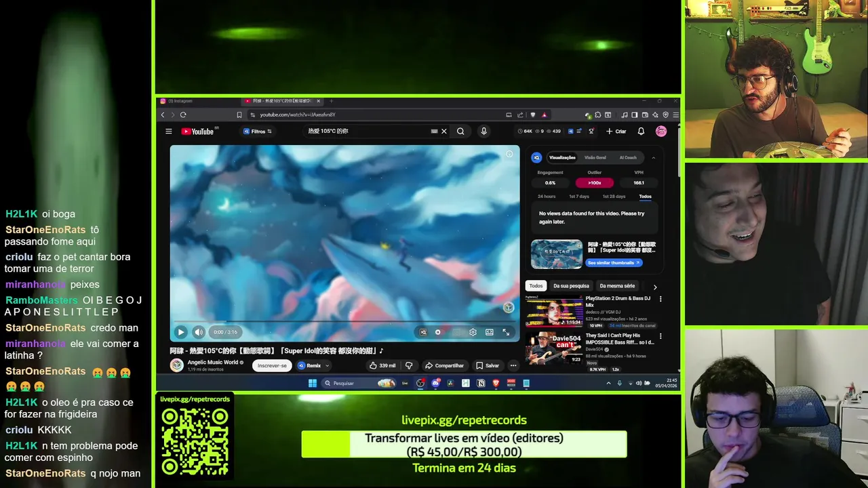868x488 pixels.
Task: Show hidden tray icons chevron
Action: point(608,383)
